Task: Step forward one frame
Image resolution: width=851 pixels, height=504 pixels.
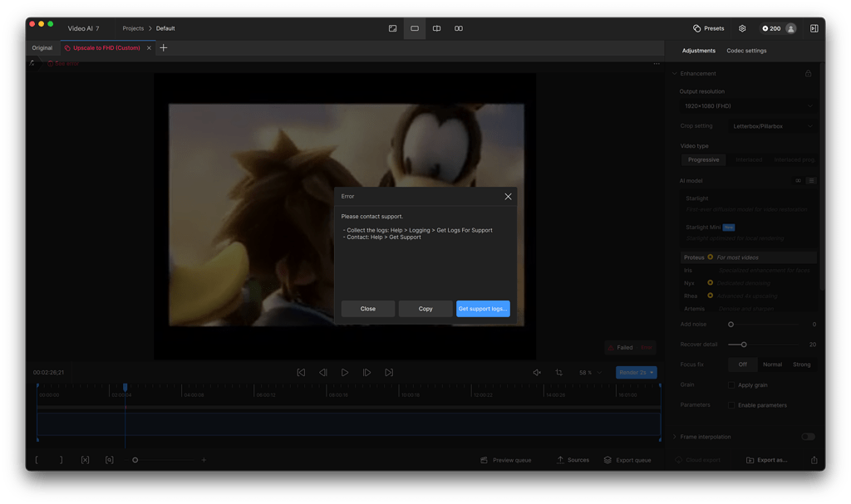Action: coord(366,372)
